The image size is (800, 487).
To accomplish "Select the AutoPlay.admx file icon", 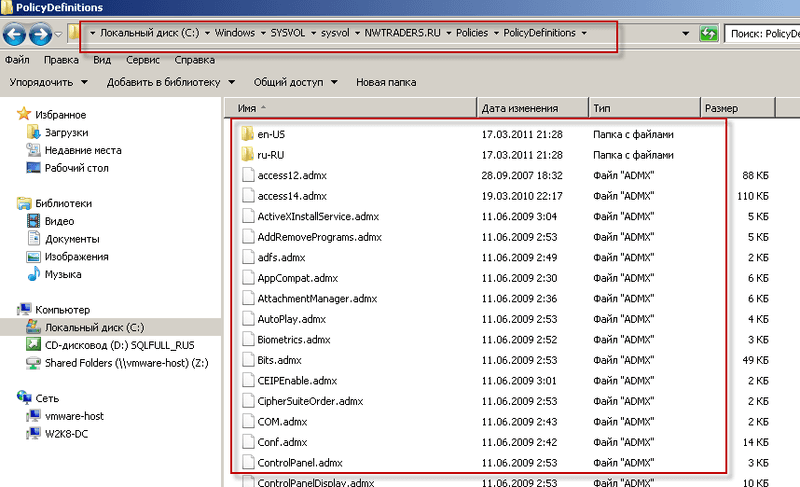I will tap(248, 319).
